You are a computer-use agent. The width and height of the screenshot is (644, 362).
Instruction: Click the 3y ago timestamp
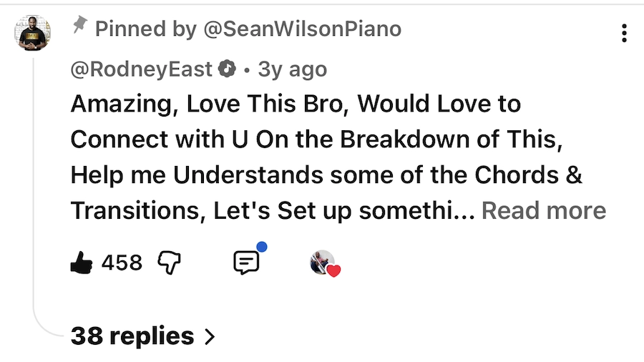(292, 69)
